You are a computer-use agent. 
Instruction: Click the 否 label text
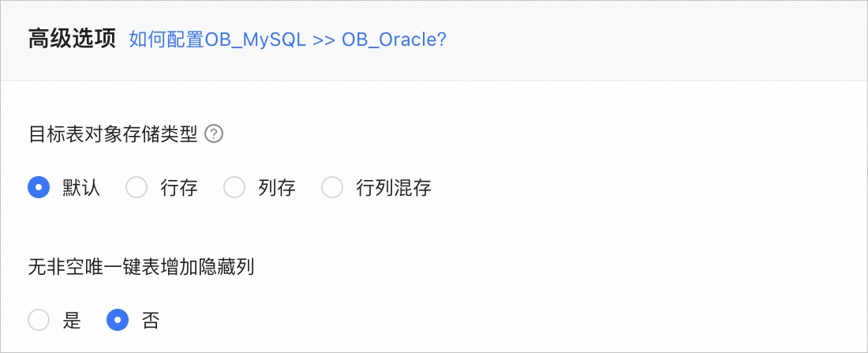coord(151,321)
